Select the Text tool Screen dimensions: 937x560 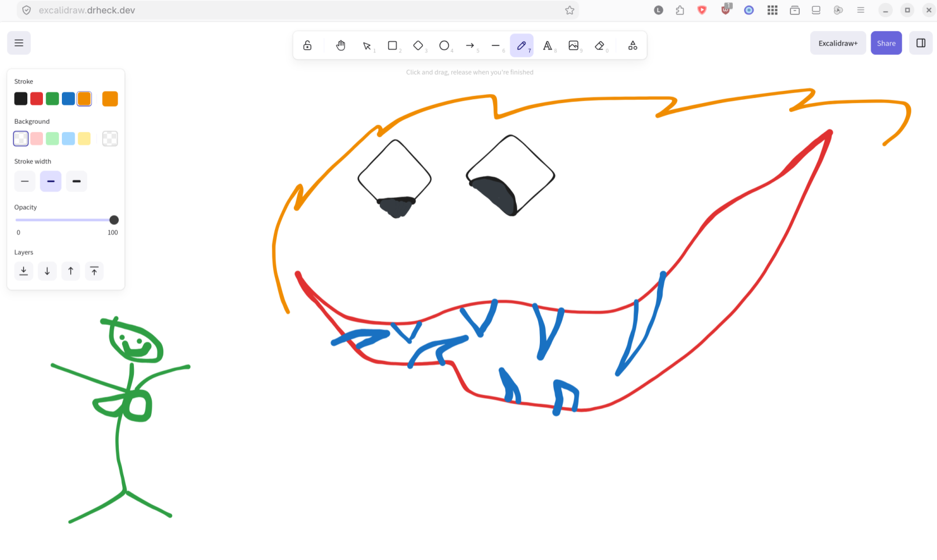[x=548, y=45]
